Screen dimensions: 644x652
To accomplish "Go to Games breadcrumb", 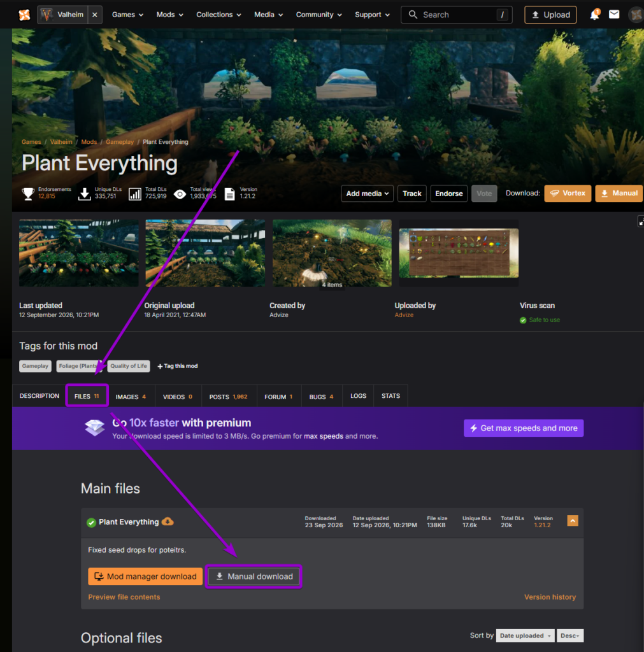I will point(31,142).
